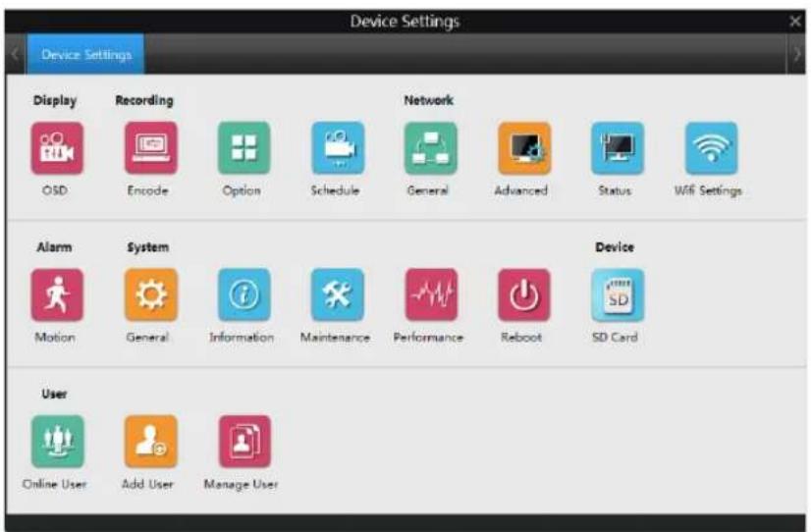Screen dimensions: 811x532
Task: Click the Display section heading
Action: (54, 100)
